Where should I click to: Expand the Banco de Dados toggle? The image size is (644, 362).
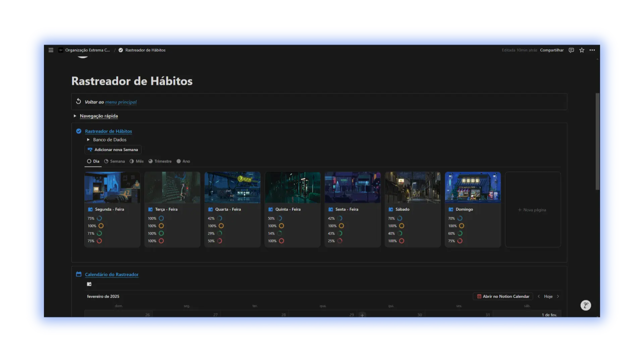[x=88, y=139]
